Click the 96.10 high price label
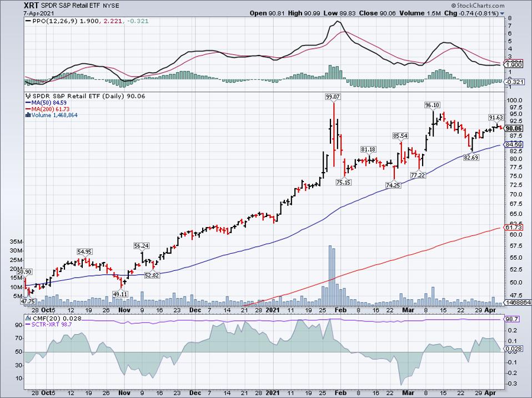Screen dimensions: 532x398 click(432, 105)
